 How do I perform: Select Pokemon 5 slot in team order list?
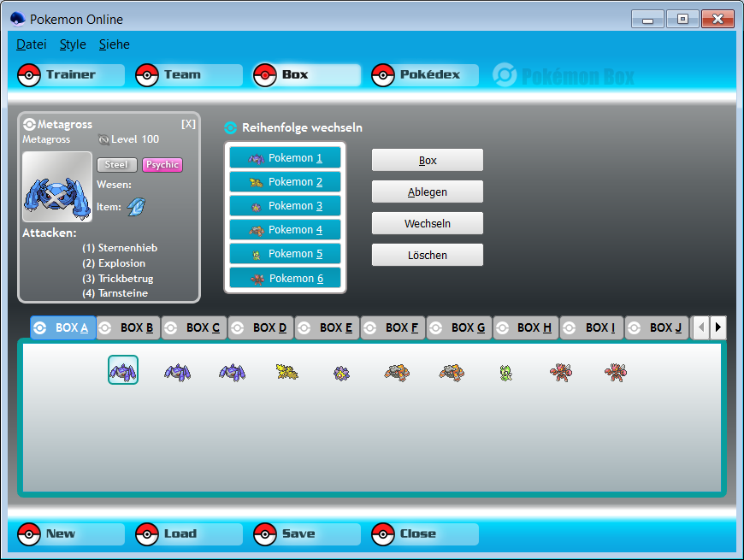pos(285,254)
